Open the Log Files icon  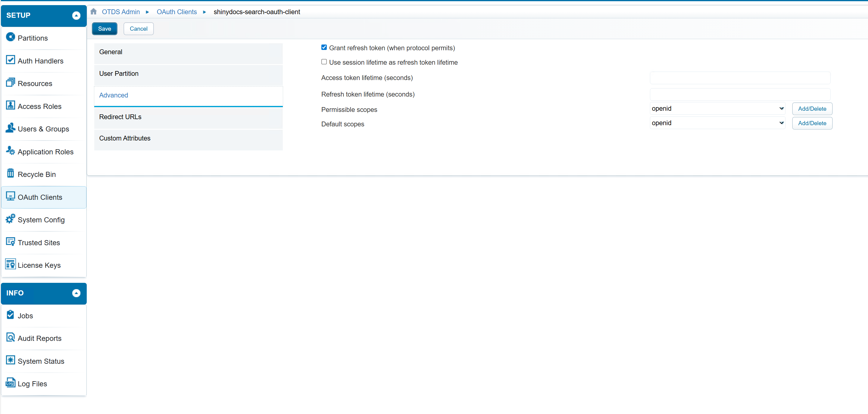click(x=11, y=383)
